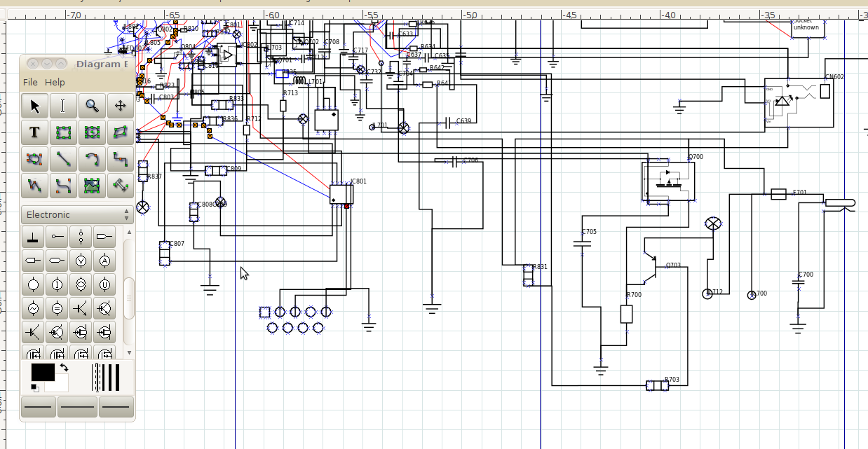This screenshot has height=449, width=868.
Task: Activate the Zigzagline tool
Action: (120, 159)
